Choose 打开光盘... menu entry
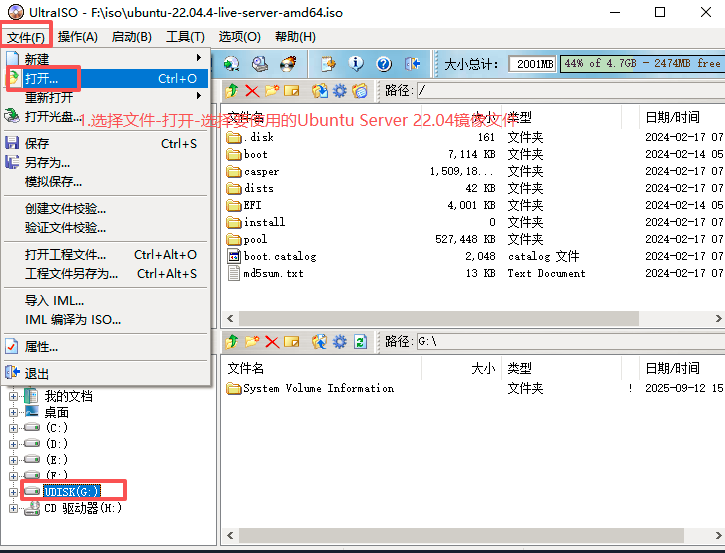 pos(106,116)
